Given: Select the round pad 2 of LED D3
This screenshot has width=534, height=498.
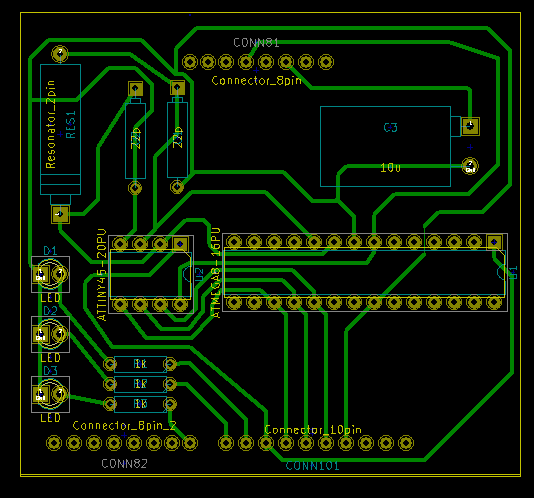Looking at the screenshot, I should (x=60, y=393).
